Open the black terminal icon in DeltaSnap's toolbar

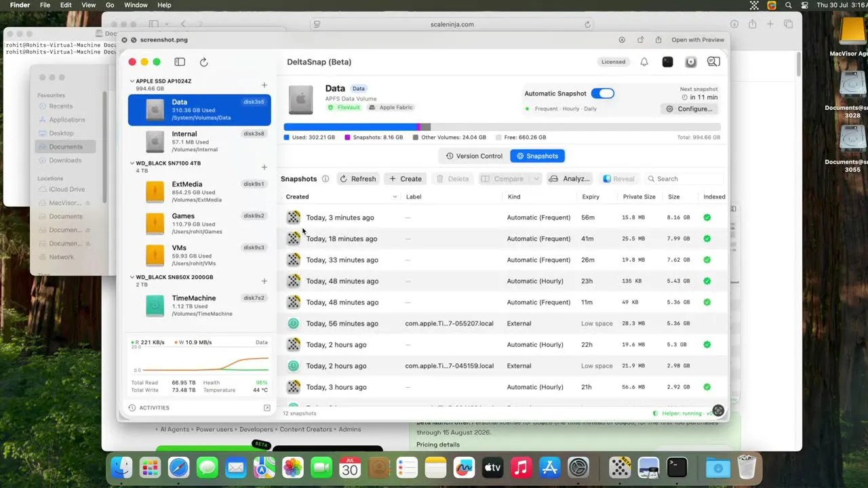click(668, 62)
